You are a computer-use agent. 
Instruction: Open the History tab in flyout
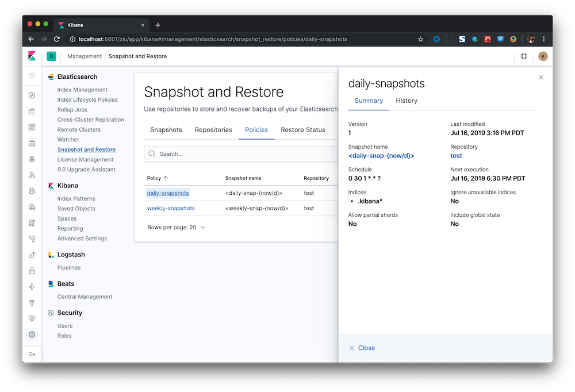tap(407, 101)
